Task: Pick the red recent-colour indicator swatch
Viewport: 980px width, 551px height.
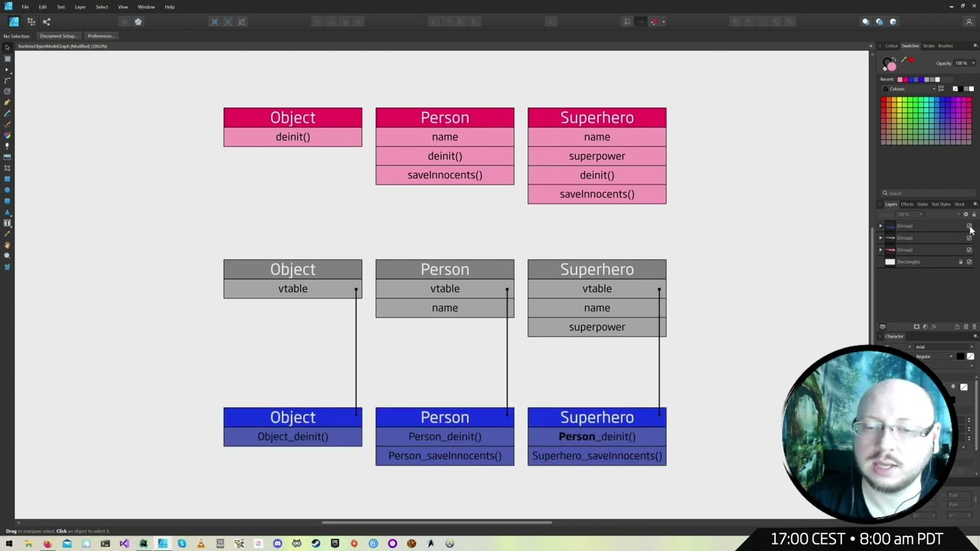Action: [x=911, y=60]
